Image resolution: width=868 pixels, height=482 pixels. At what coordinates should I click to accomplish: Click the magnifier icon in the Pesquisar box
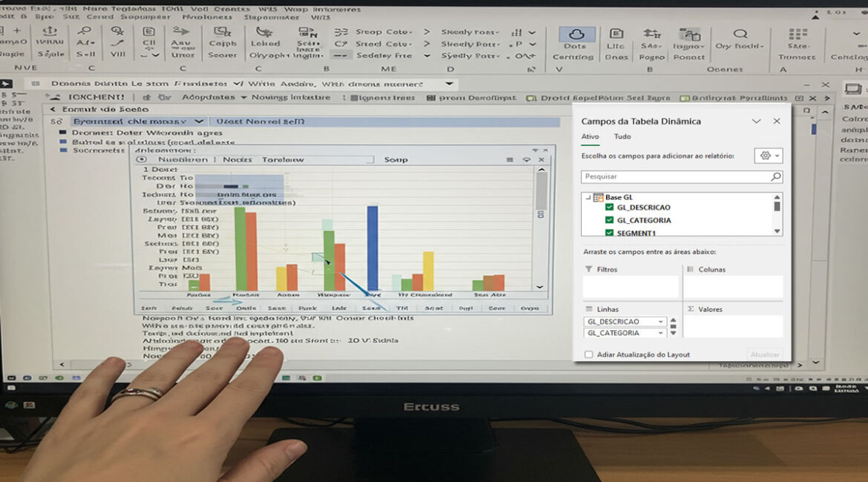click(775, 177)
